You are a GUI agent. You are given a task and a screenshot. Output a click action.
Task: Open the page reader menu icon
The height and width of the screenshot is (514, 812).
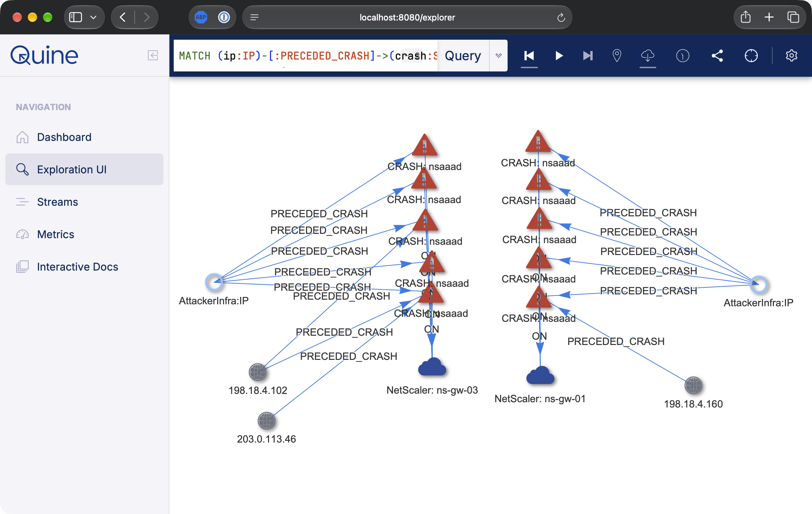pyautogui.click(x=254, y=17)
